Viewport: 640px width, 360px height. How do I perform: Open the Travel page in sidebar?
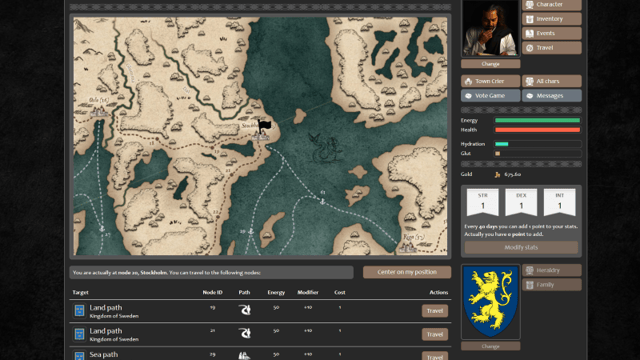(x=551, y=48)
